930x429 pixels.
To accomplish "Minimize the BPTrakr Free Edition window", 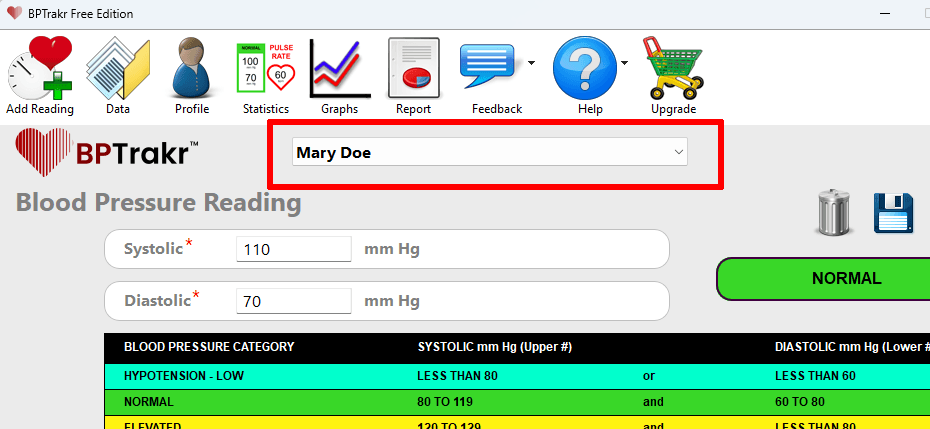I will [x=884, y=13].
